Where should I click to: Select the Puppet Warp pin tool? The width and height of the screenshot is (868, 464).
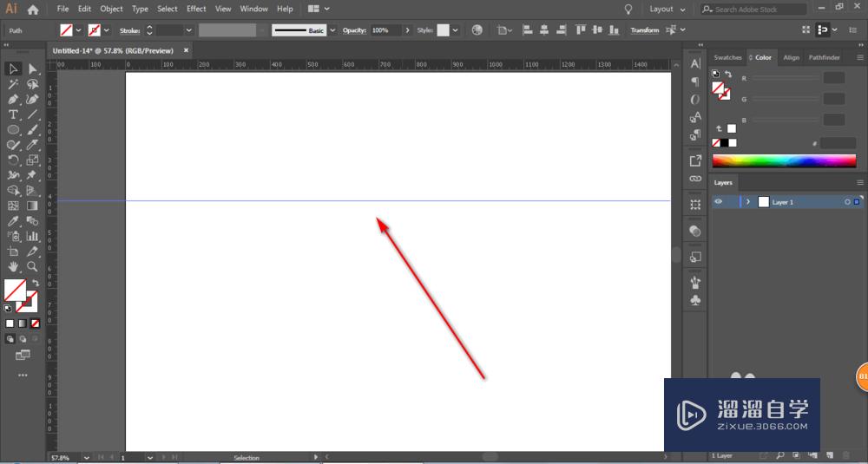tap(33, 175)
